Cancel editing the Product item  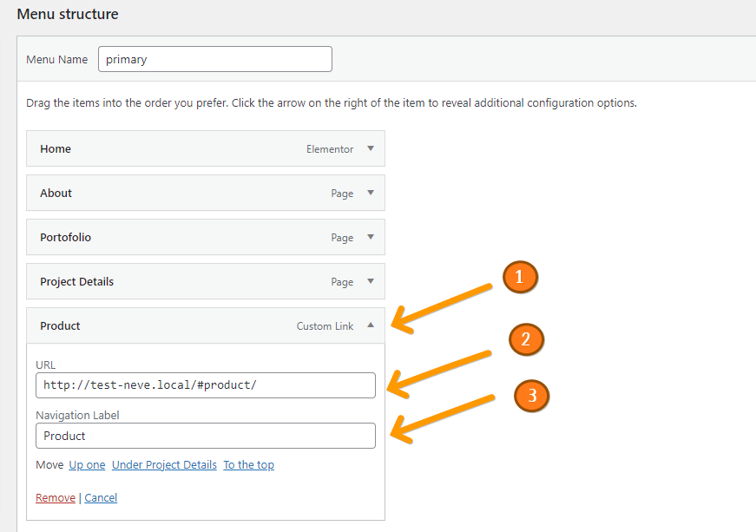pos(101,498)
